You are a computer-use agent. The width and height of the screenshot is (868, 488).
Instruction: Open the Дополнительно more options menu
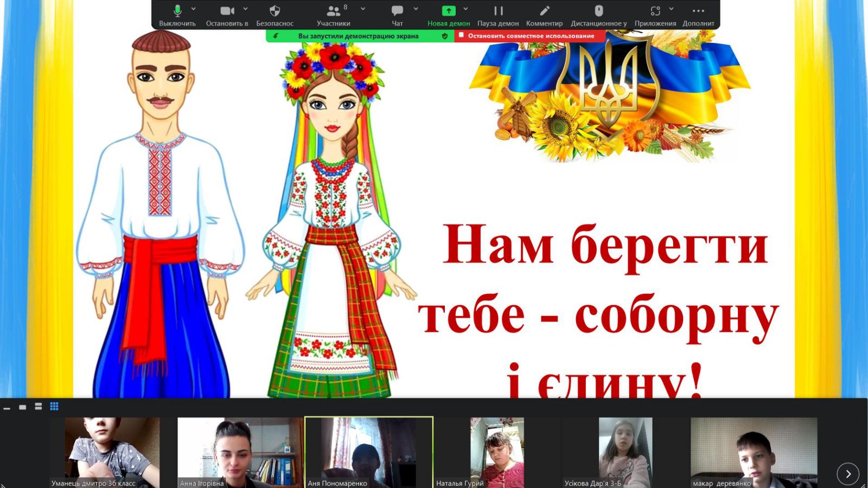click(698, 15)
